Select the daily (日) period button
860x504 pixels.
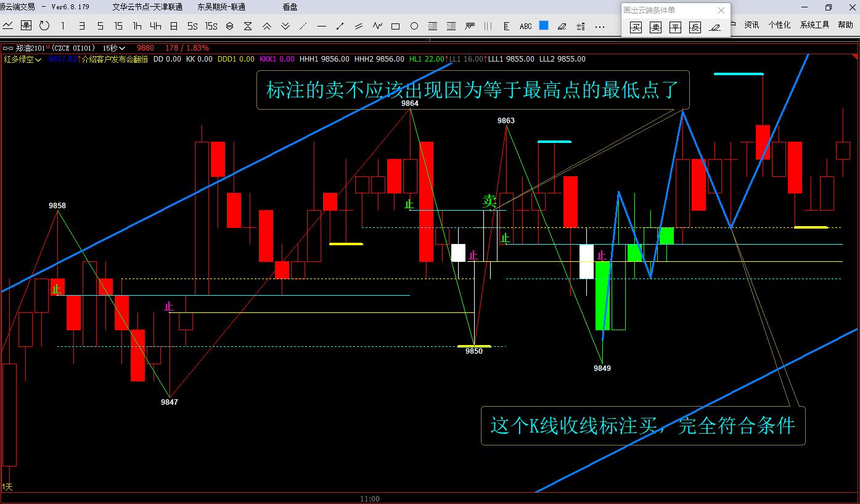(174, 26)
